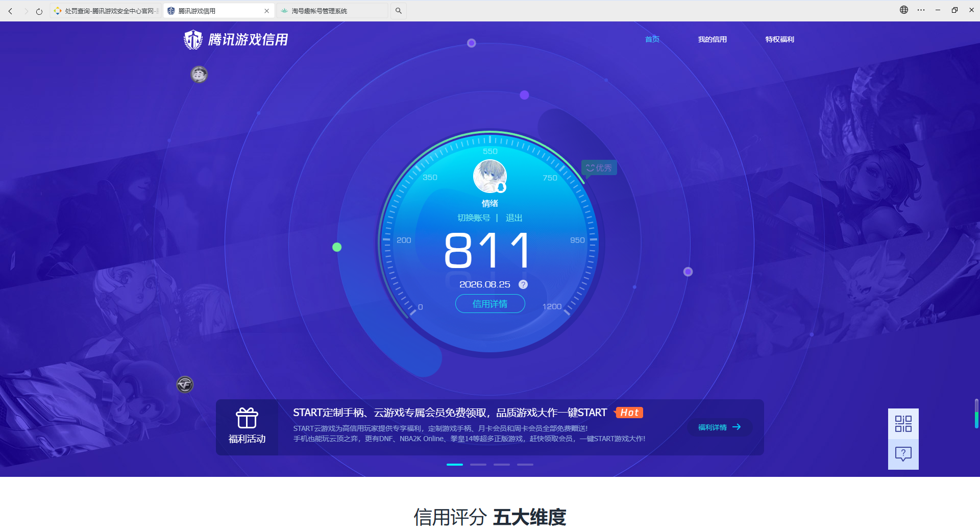Click the user avatar in the gauge

pyautogui.click(x=490, y=176)
